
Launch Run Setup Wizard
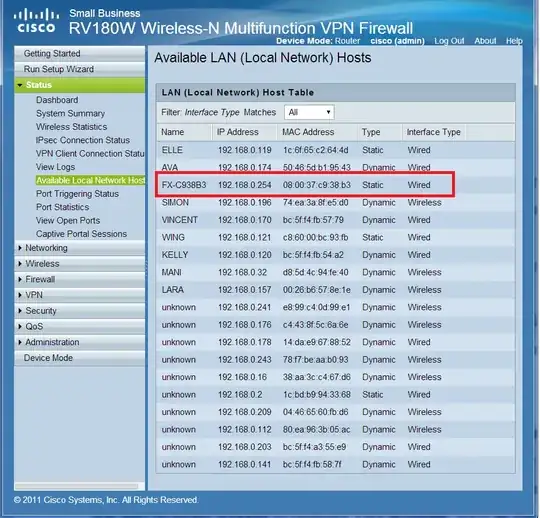[80, 69]
